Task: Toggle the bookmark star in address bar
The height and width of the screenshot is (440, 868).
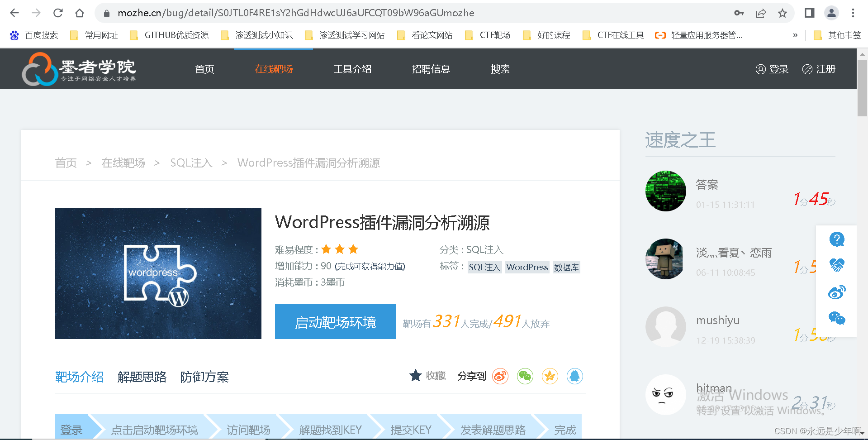Action: click(782, 13)
